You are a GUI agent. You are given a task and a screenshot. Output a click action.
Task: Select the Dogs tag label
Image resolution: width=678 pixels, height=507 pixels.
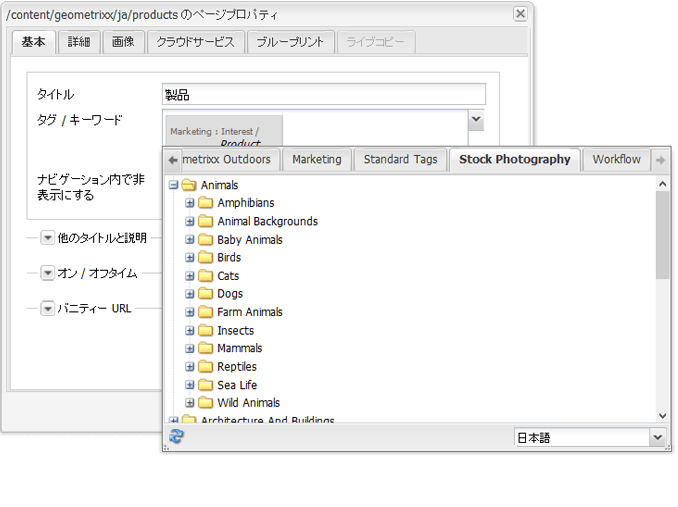(x=230, y=294)
